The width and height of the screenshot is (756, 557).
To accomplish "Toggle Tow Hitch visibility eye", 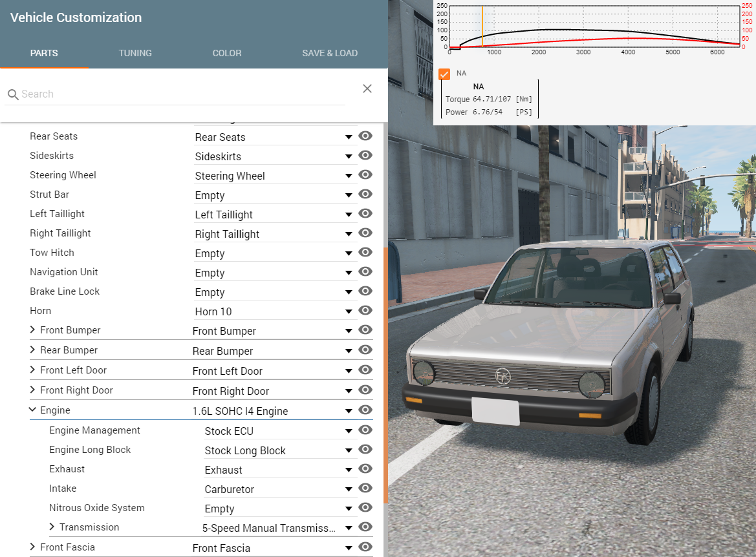I will tap(365, 252).
